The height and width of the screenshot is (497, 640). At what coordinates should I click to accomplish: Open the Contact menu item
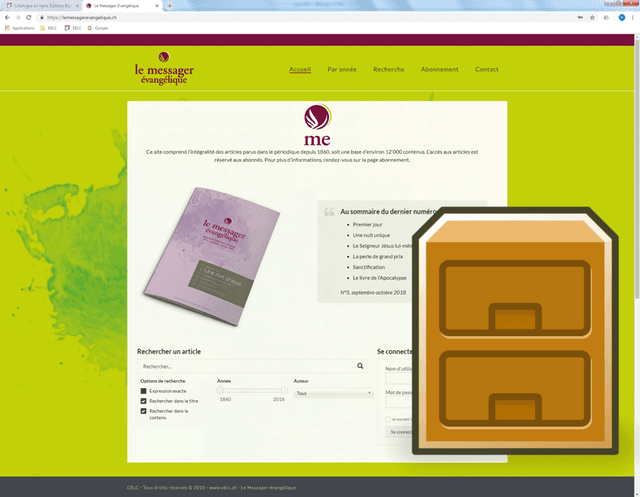click(487, 69)
